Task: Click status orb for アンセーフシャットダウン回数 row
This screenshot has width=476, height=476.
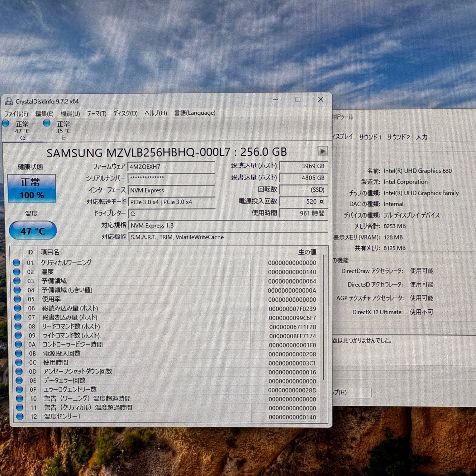Action: pyautogui.click(x=19, y=372)
